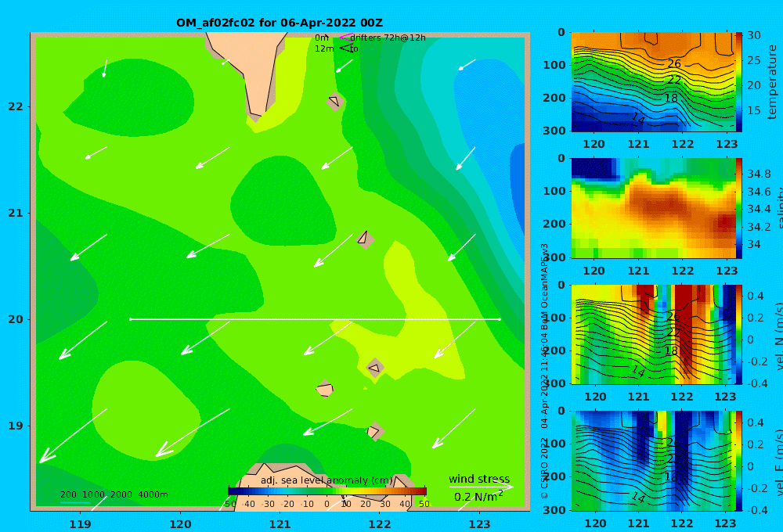Click the wind stress reference arrow
The width and height of the screenshot is (783, 532).
pyautogui.click(x=481, y=487)
